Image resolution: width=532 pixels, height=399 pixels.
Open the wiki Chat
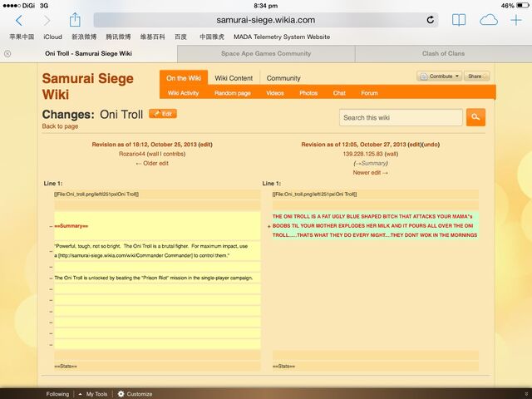(x=339, y=93)
